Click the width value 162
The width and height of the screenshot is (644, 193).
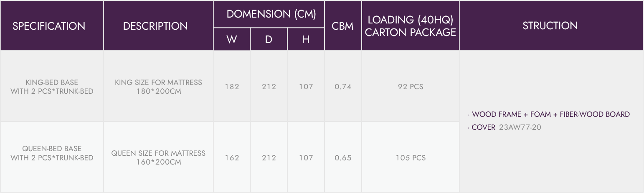coord(232,158)
